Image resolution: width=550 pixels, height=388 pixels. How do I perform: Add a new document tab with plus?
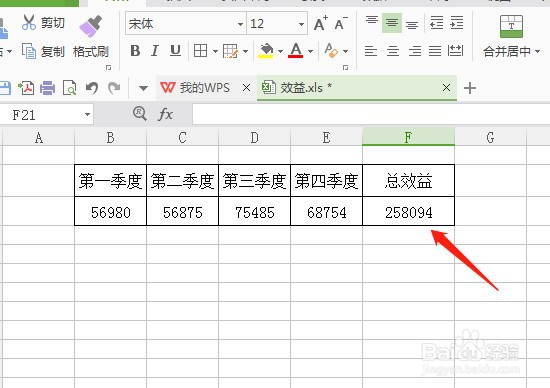pos(470,88)
